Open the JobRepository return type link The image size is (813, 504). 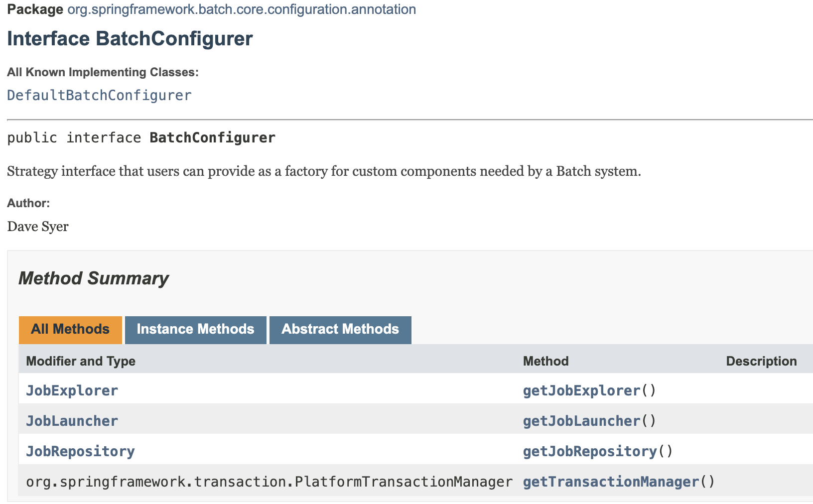pyautogui.click(x=80, y=451)
